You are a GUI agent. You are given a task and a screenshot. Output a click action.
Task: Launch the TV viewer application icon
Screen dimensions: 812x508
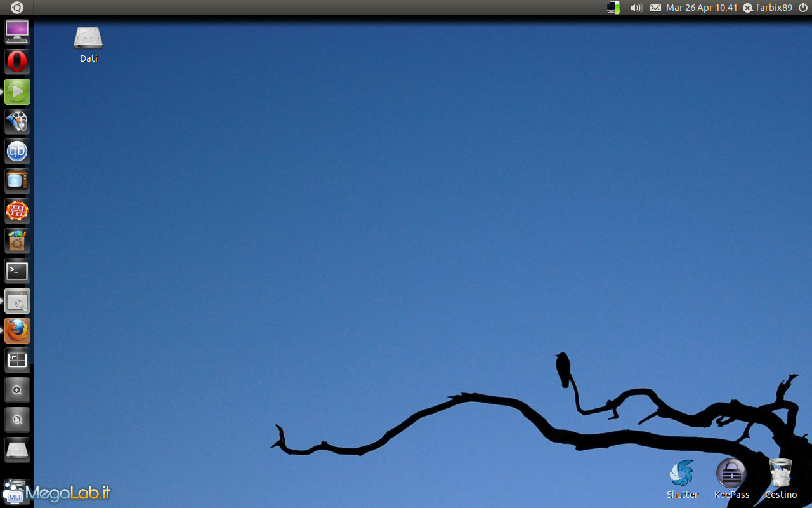17,181
